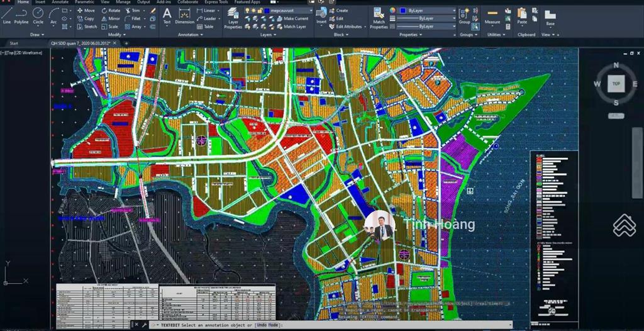Click the Create block button
Viewport: 644px width, 331px height.
point(338,10)
